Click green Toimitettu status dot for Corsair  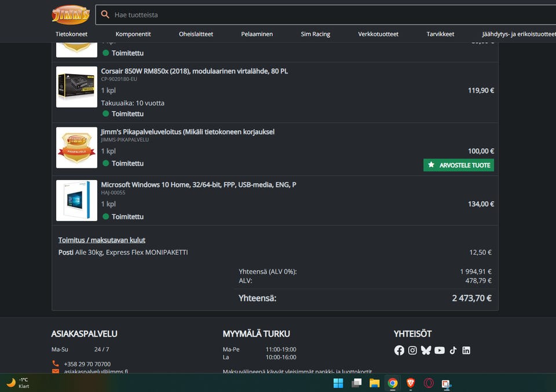point(105,113)
